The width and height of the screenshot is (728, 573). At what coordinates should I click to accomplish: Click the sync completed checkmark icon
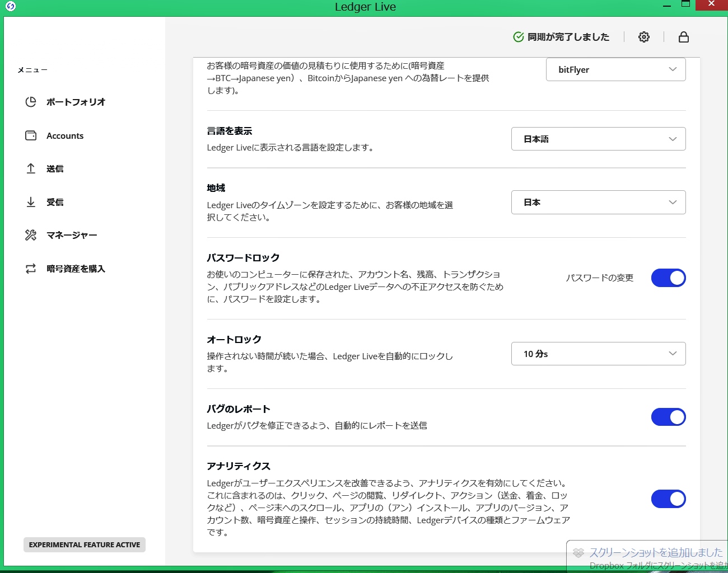pos(519,37)
